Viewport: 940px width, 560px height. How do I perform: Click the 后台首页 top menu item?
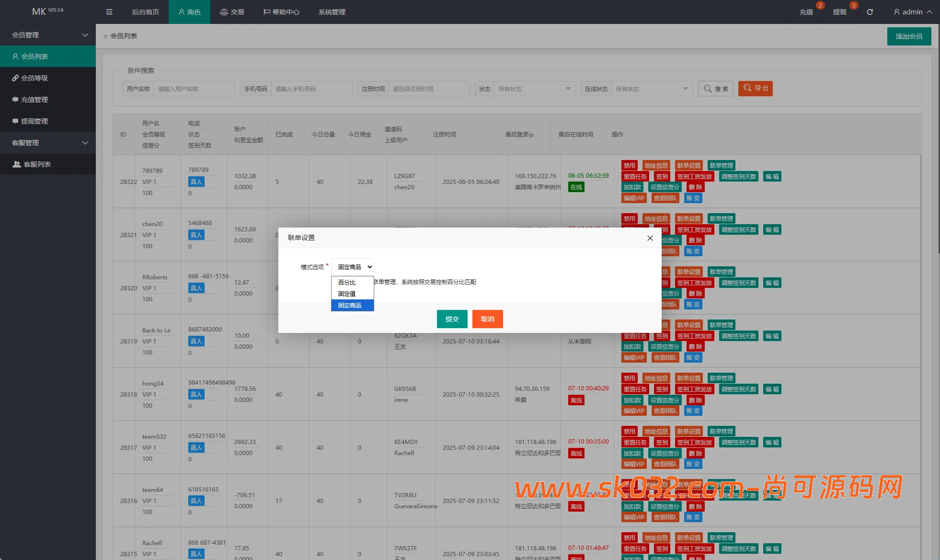145,12
